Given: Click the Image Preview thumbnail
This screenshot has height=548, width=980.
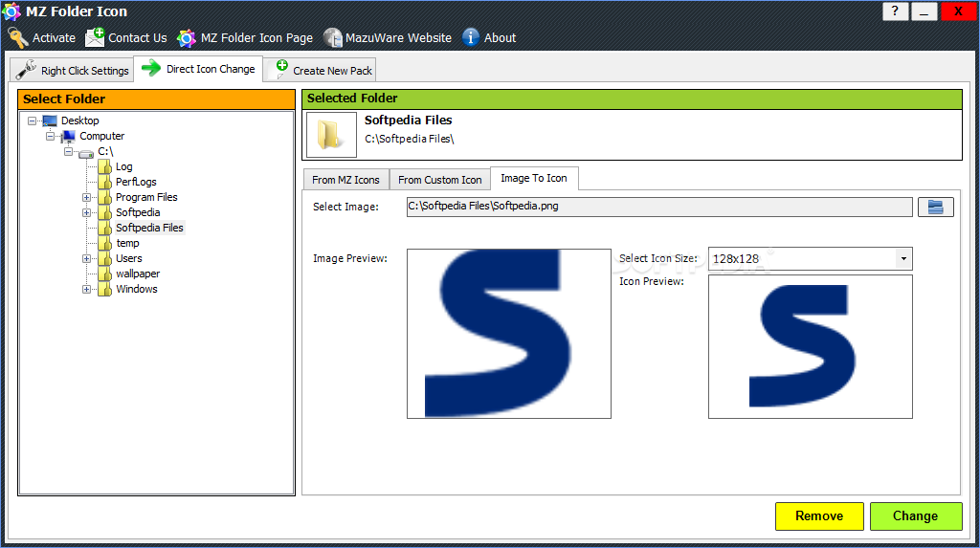Looking at the screenshot, I should pos(509,334).
